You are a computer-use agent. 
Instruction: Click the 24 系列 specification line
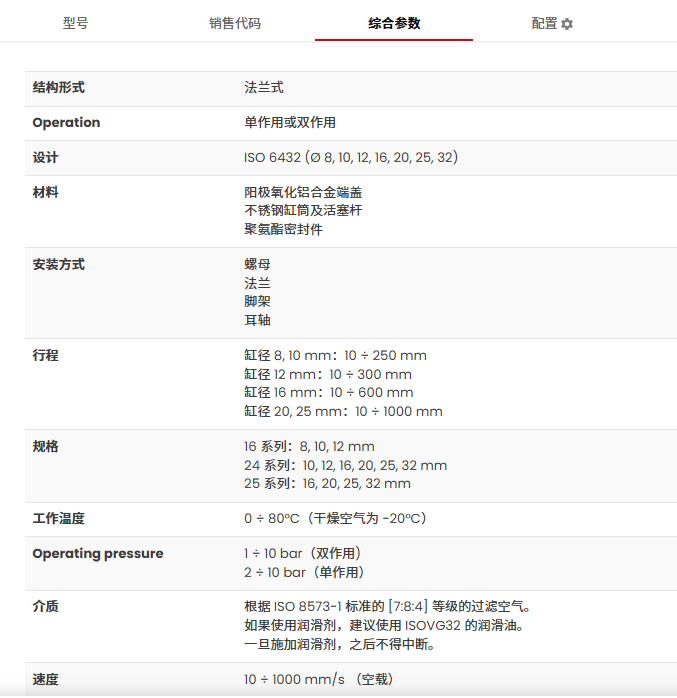click(x=345, y=466)
